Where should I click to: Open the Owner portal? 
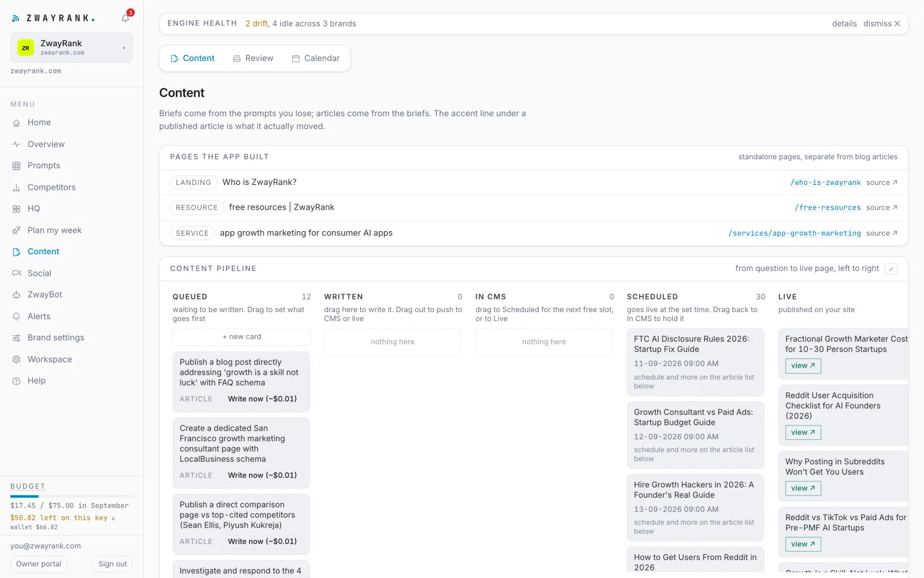[x=39, y=564]
